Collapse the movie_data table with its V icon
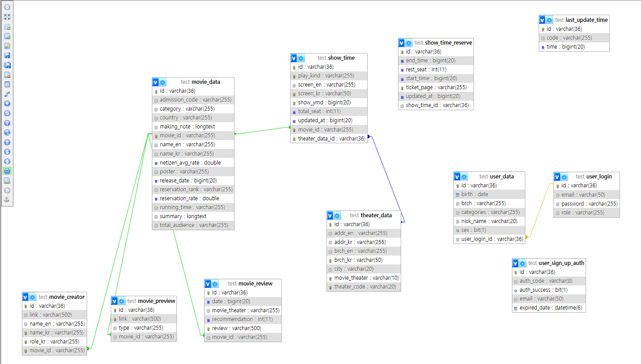The image size is (641, 364). tap(155, 82)
